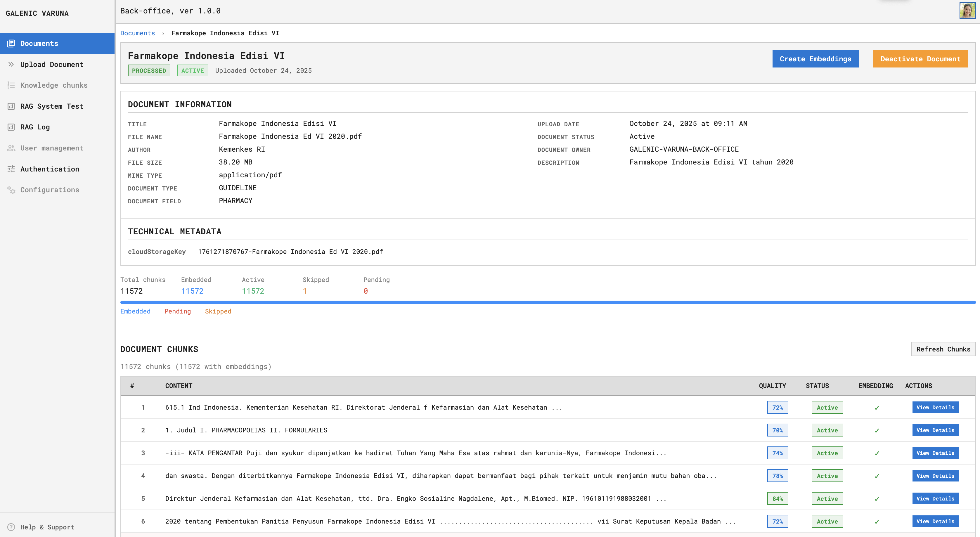Click the User management people icon
The height and width of the screenshot is (537, 980).
click(x=11, y=148)
